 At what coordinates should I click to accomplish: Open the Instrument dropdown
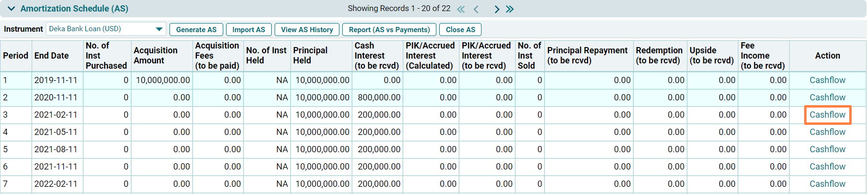pyautogui.click(x=159, y=29)
